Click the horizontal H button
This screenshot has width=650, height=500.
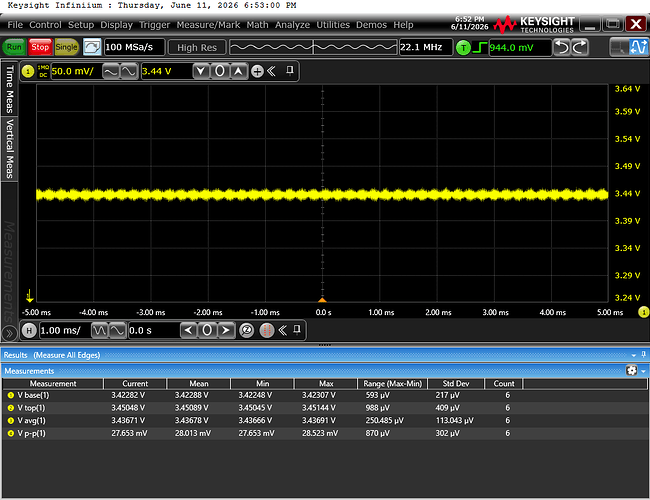click(29, 330)
